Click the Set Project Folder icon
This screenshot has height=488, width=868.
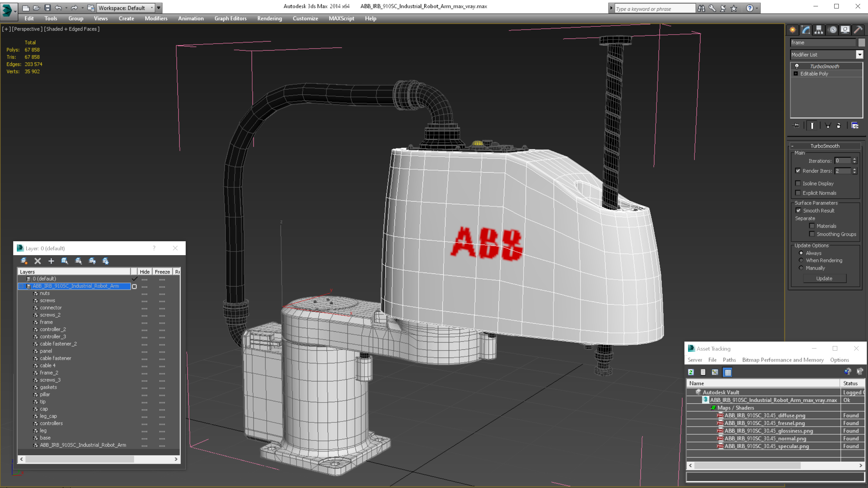click(x=91, y=8)
